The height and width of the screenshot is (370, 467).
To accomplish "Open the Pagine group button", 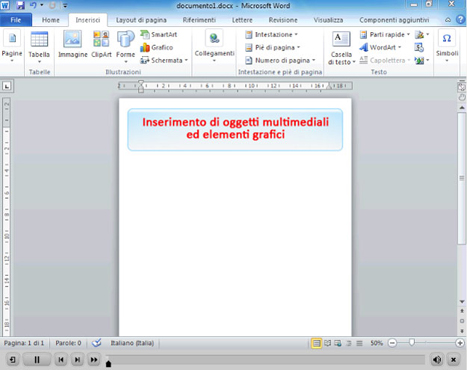I will coord(12,47).
